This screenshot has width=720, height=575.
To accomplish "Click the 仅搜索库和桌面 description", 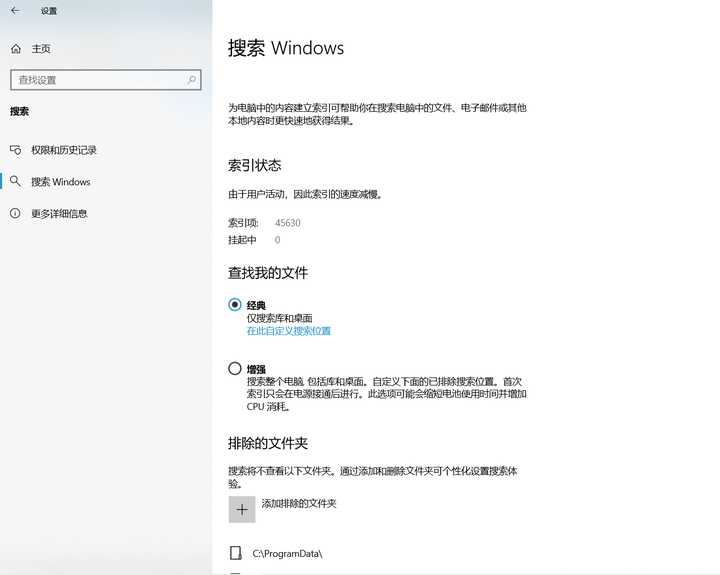I will pyautogui.click(x=280, y=318).
